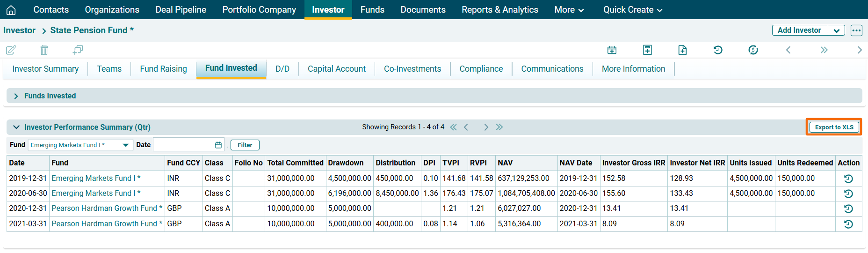Click the three-dots more options button
The height and width of the screenshot is (253, 868).
click(x=856, y=30)
